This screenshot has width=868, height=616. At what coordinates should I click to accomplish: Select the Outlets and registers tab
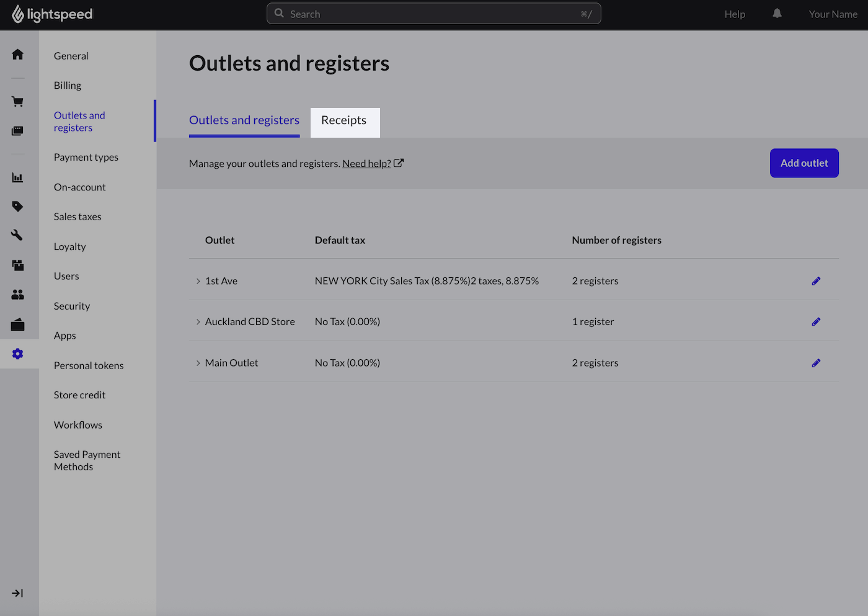click(244, 121)
